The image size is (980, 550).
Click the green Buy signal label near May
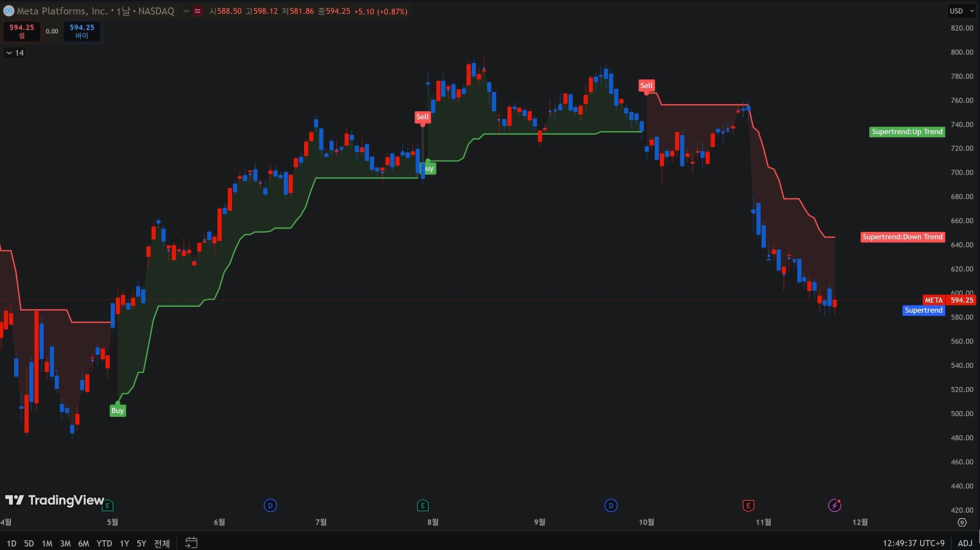click(117, 411)
